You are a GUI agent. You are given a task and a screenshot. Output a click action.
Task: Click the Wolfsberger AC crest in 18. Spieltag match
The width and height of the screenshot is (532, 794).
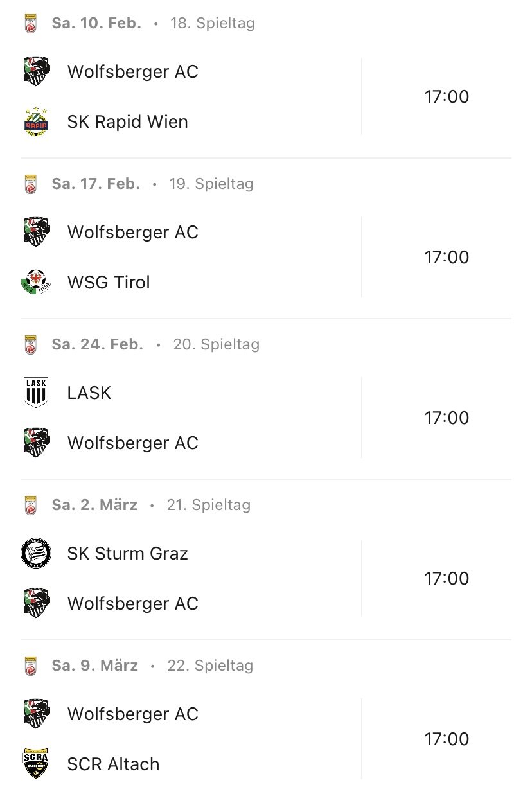click(x=36, y=71)
